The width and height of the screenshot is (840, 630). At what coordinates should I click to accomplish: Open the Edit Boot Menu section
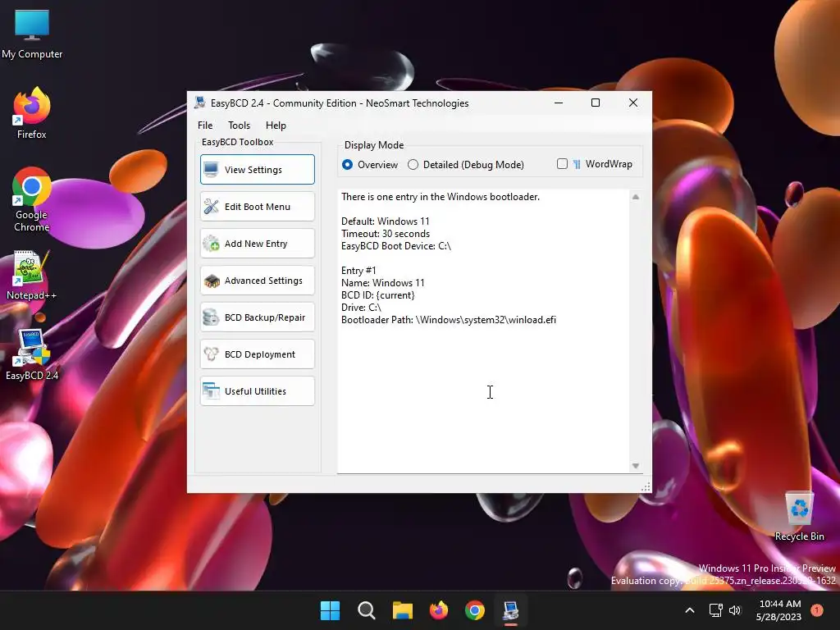(257, 206)
